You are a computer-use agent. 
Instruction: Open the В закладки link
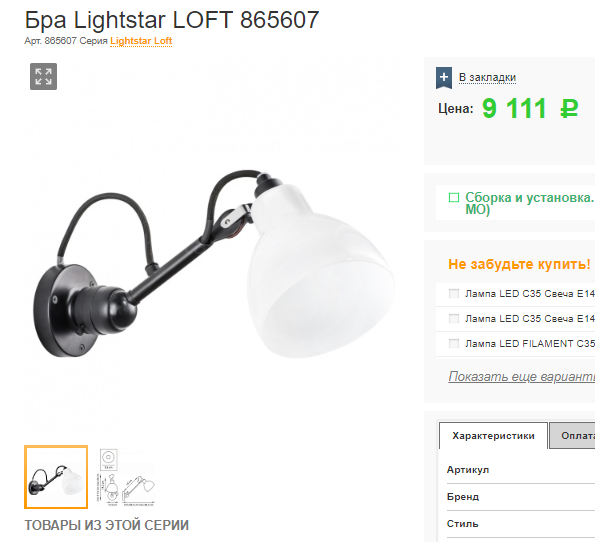(487, 77)
